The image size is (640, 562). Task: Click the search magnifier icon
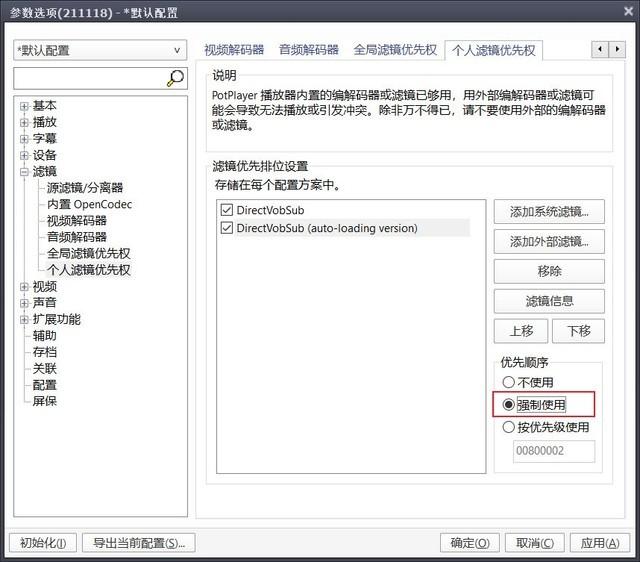point(176,78)
